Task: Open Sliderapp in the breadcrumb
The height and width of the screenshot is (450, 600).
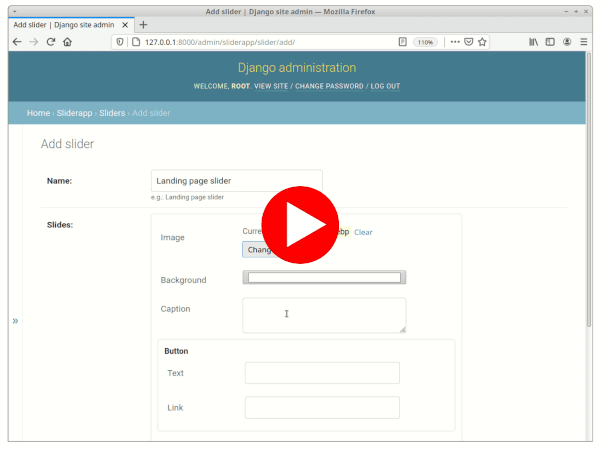Action: 74,113
